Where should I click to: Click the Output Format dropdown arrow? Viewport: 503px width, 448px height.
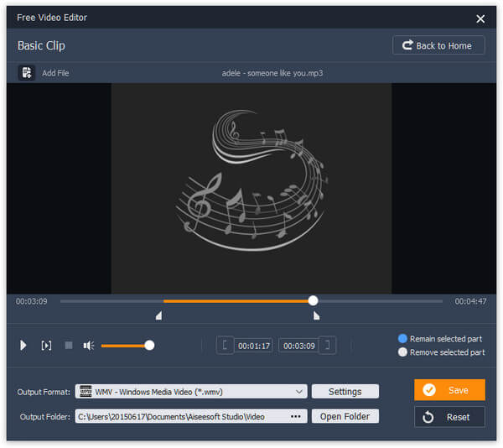coord(299,392)
